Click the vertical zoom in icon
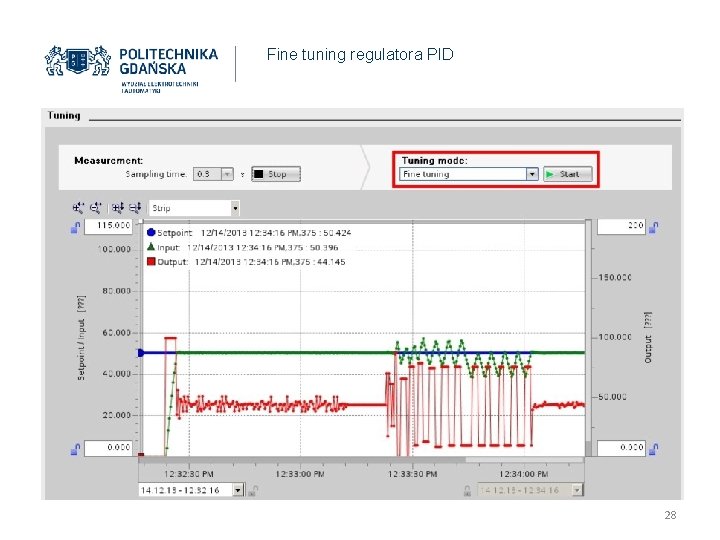This screenshot has height=540, width=720. click(x=118, y=208)
